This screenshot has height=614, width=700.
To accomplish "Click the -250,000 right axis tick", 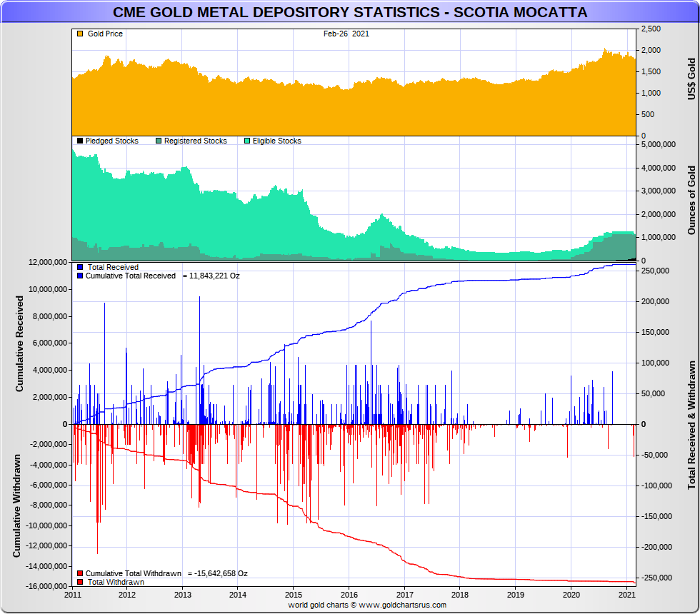I will tap(656, 578).
